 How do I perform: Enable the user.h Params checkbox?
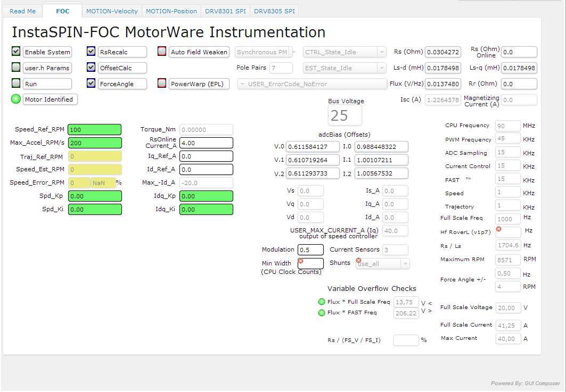click(x=16, y=67)
